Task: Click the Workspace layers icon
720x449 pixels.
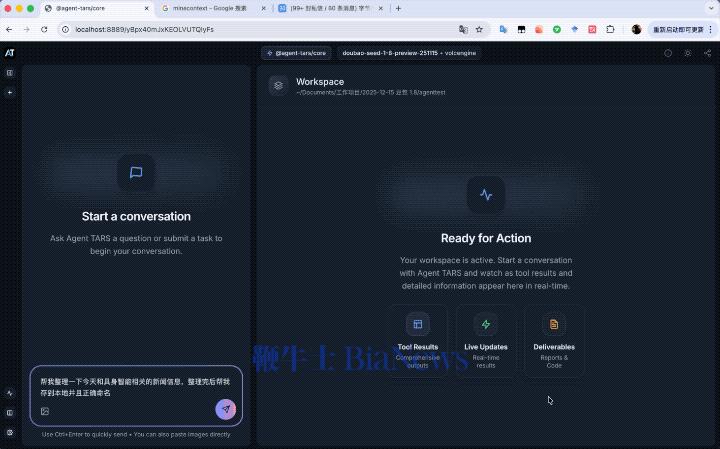Action: coord(278,86)
